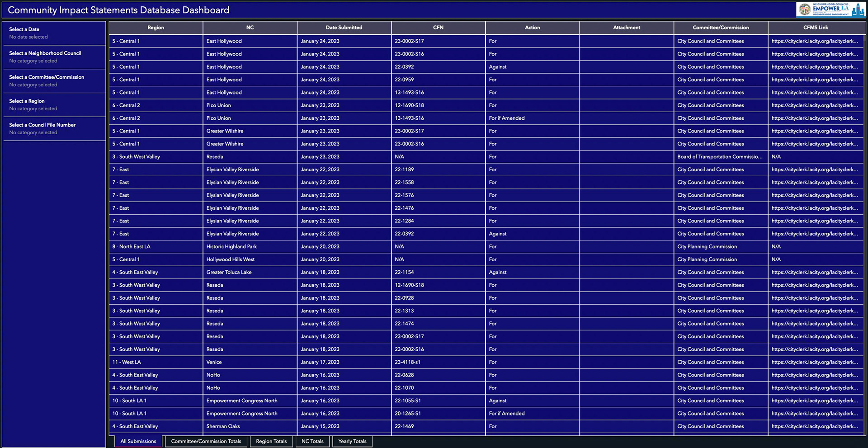Select CFN cell 22-1055-S1
Viewport: 868px width, 448px height.
[x=438, y=401]
